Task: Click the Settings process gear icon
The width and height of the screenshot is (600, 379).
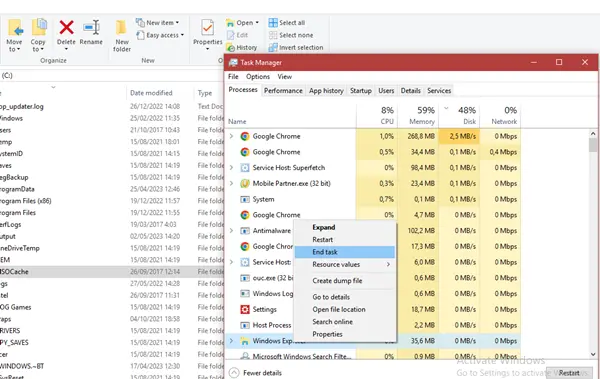Action: point(245,309)
